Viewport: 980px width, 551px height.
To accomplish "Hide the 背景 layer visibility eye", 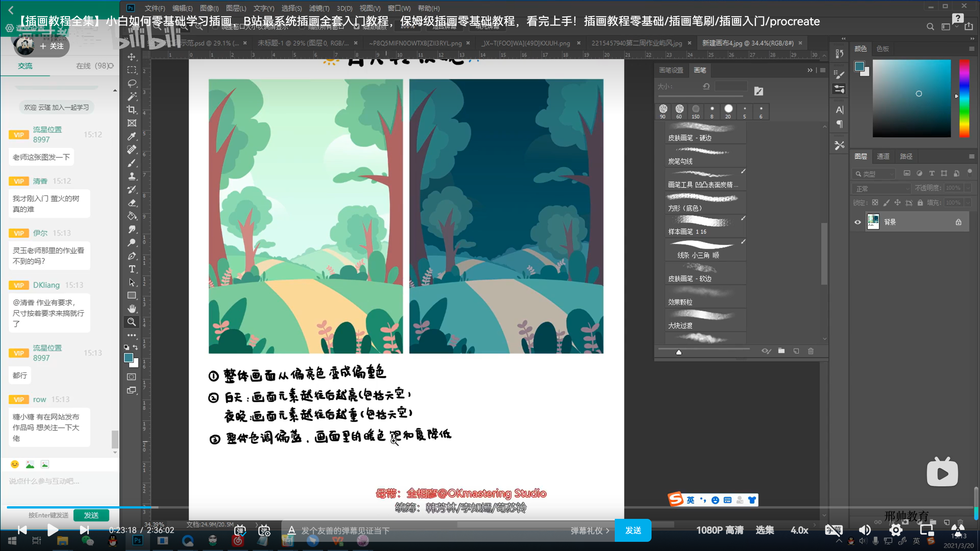I will click(857, 222).
